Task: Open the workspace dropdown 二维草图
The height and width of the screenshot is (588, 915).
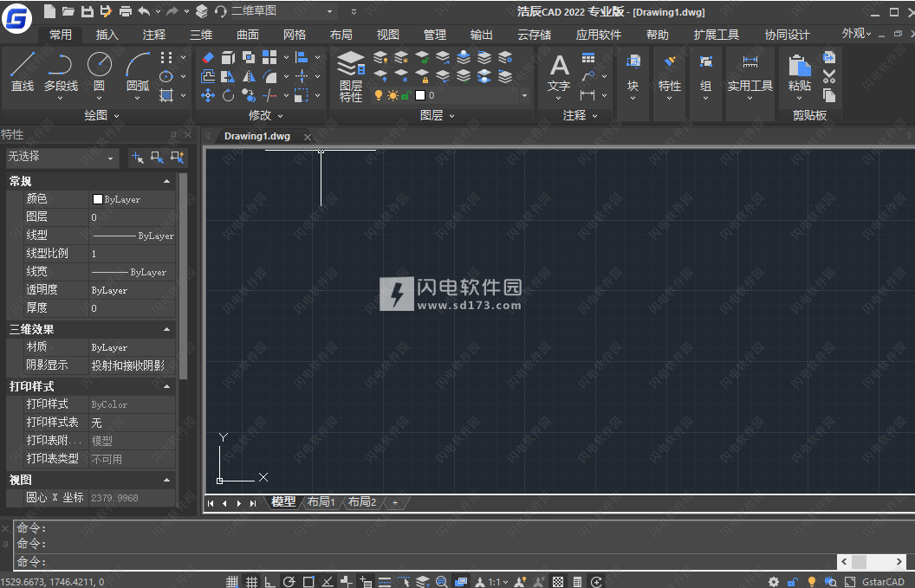Action: [x=283, y=11]
